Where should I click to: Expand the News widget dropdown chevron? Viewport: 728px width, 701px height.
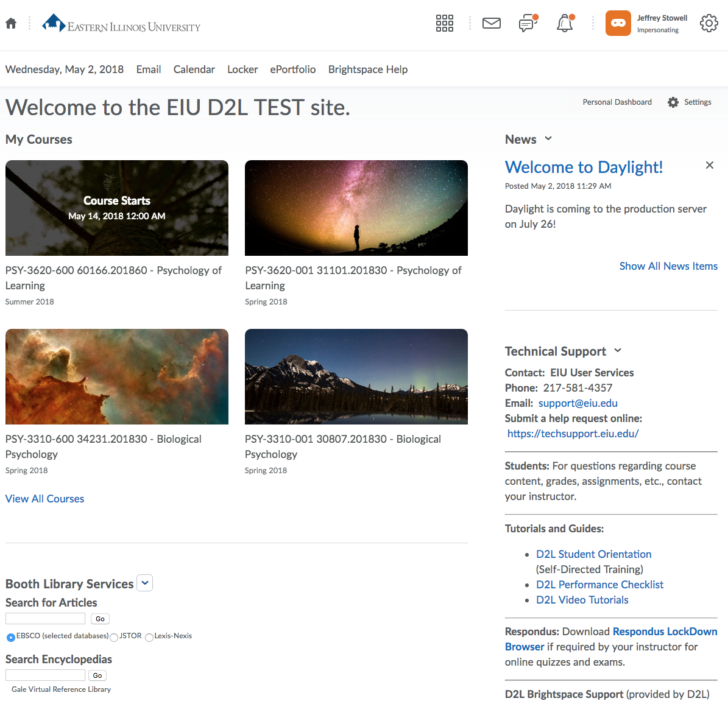click(548, 139)
